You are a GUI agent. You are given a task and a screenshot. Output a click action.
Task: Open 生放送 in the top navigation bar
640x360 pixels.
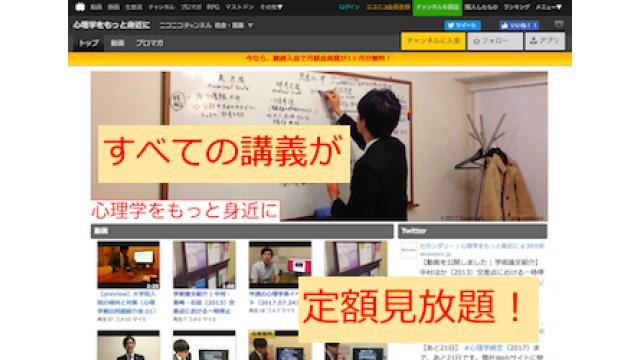133,7
